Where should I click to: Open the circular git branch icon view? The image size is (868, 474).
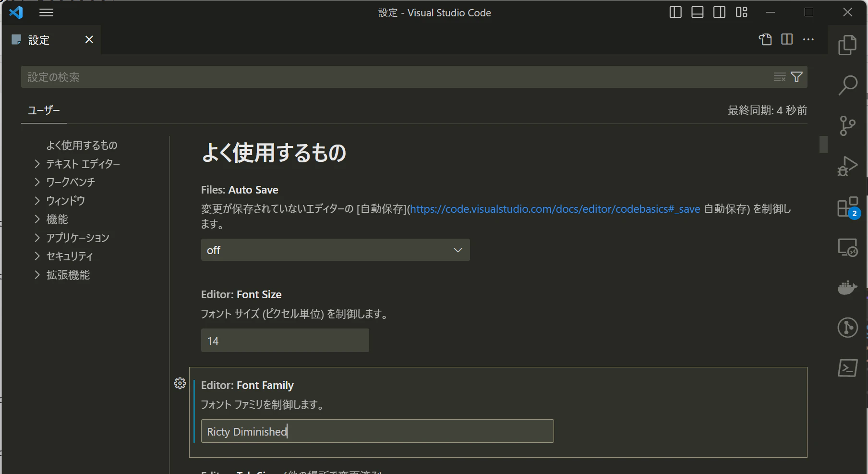pos(847,328)
